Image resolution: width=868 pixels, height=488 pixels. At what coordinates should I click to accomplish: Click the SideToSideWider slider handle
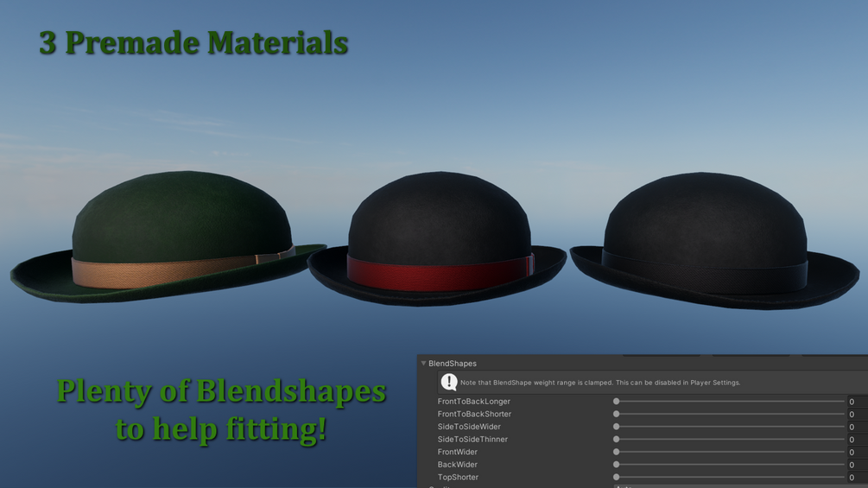[x=616, y=427]
